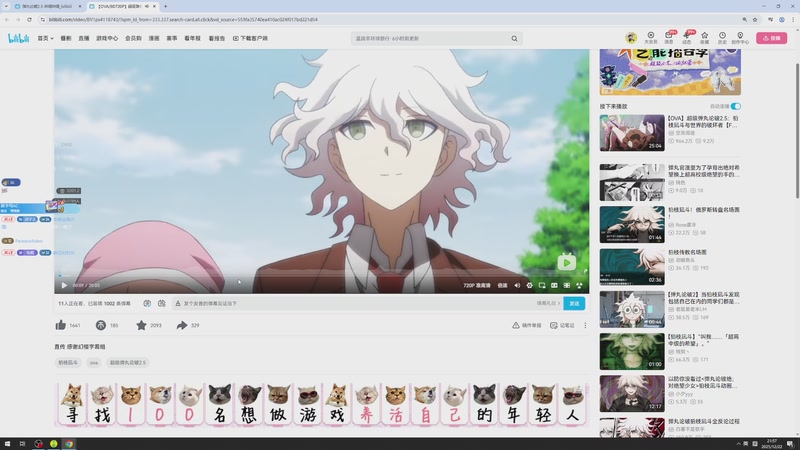Open the 首页 dropdown menu
800x450 pixels.
[45, 38]
